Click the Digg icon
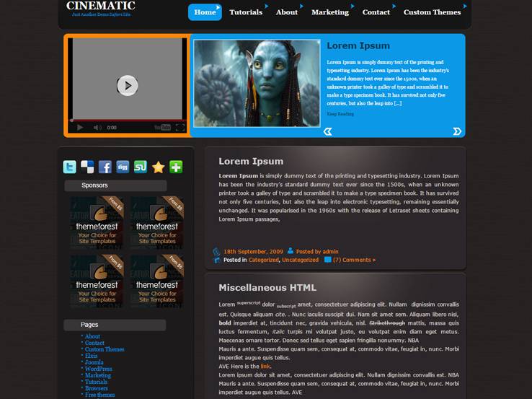The width and height of the screenshot is (532, 399). (123, 167)
